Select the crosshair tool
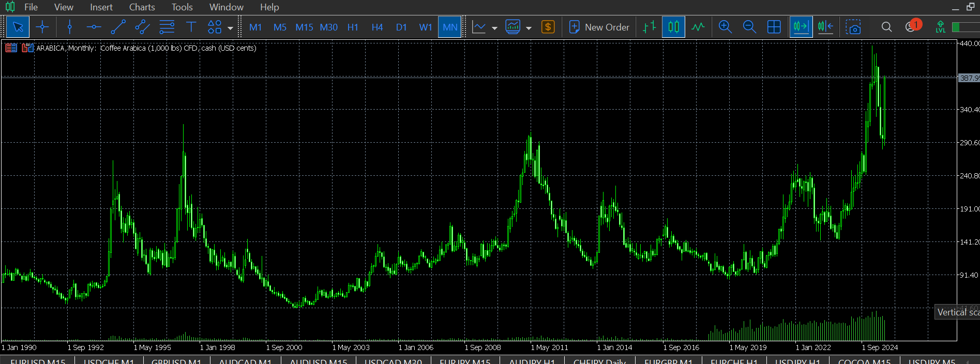Screen dimensions: 980x364 coord(42,27)
